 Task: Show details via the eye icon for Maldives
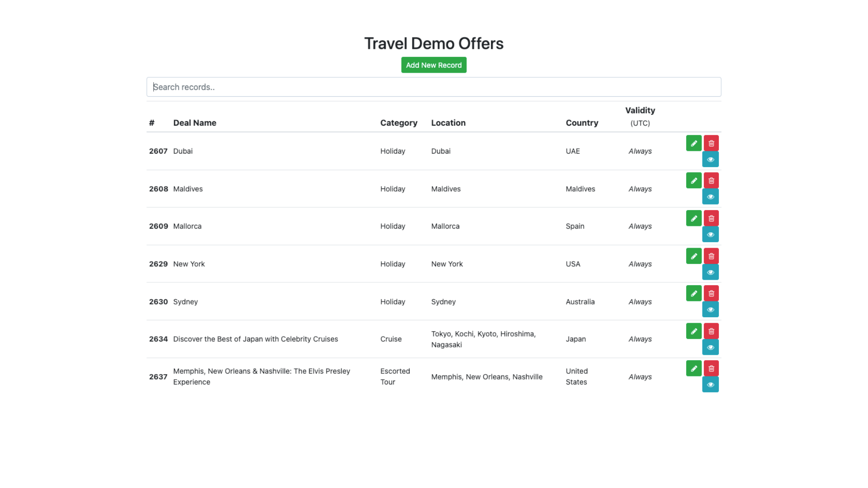click(x=710, y=197)
